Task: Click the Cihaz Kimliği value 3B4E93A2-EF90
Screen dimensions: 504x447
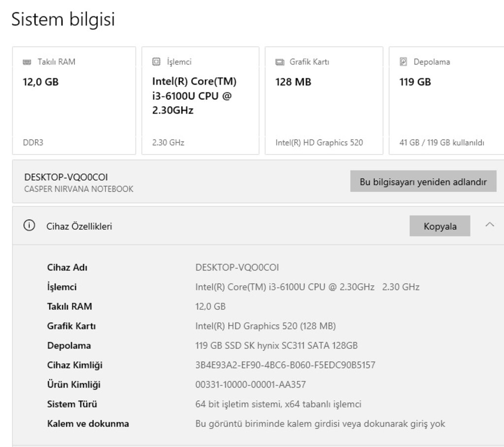Action: [285, 365]
